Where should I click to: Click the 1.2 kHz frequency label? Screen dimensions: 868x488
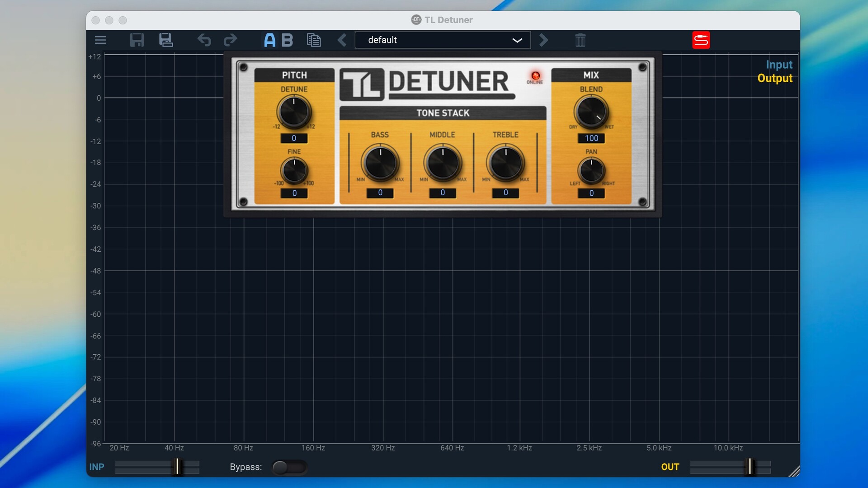click(519, 448)
